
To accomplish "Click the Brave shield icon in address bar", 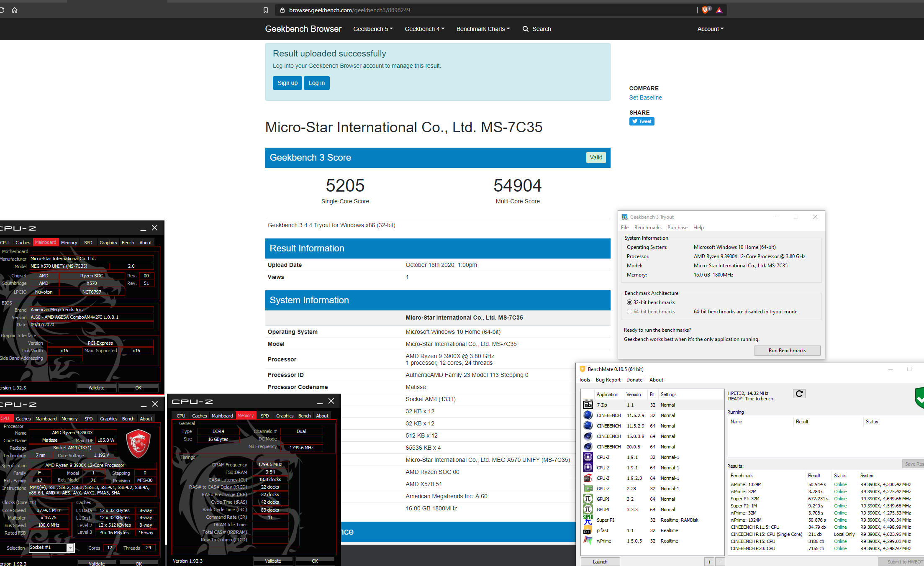I will 706,10.
